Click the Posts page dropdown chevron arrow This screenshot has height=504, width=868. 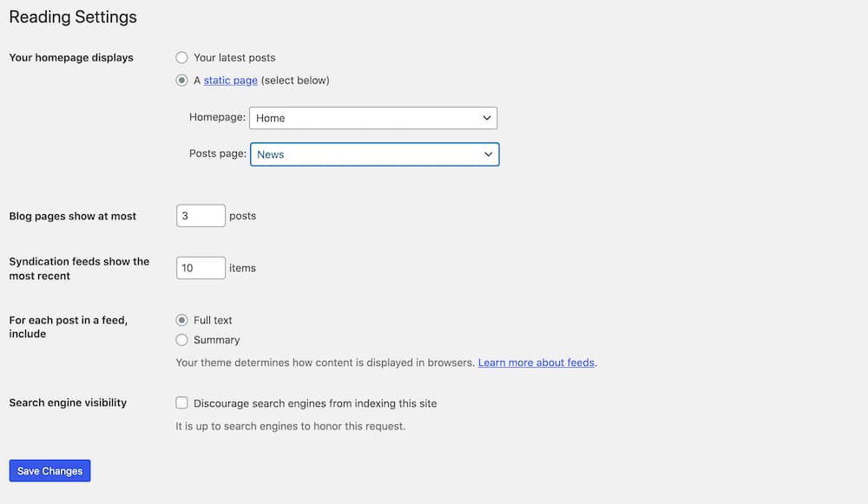489,154
